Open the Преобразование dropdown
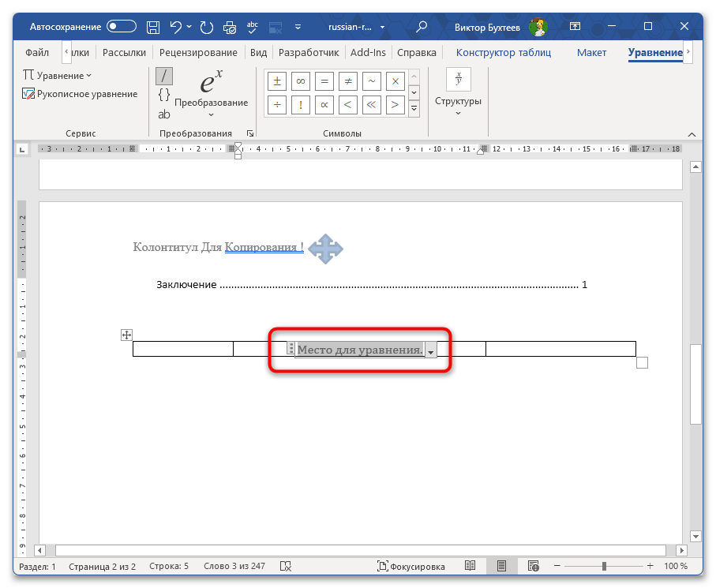Image resolution: width=716 pixels, height=588 pixels. tap(211, 94)
